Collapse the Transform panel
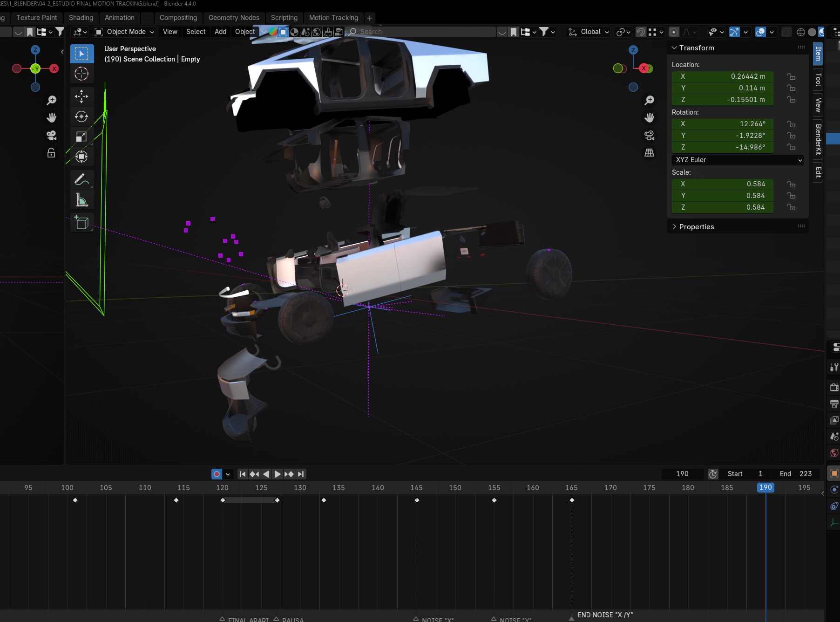Screen dimensions: 840x622 point(674,48)
